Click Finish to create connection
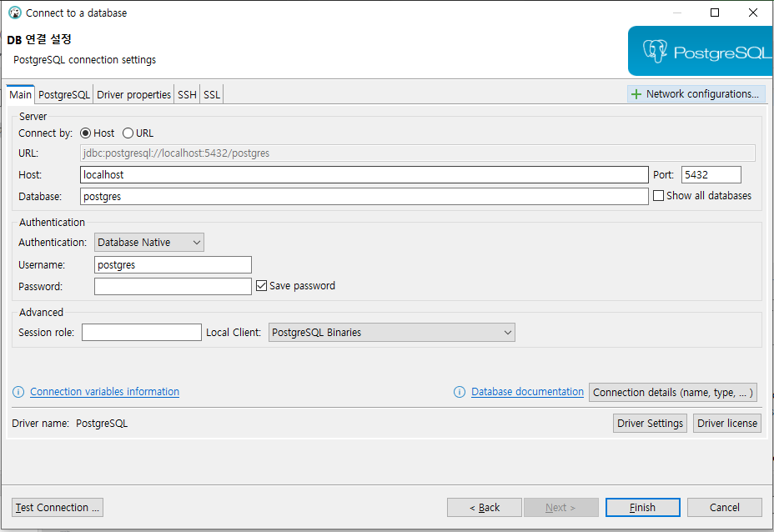Viewport: 774px width, 532px height. pyautogui.click(x=643, y=507)
